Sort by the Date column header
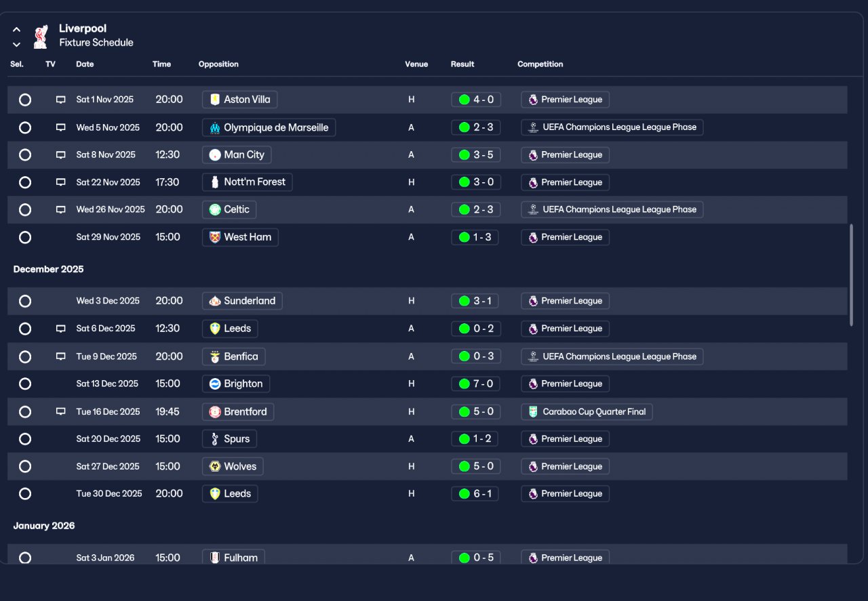868x601 pixels. [85, 64]
